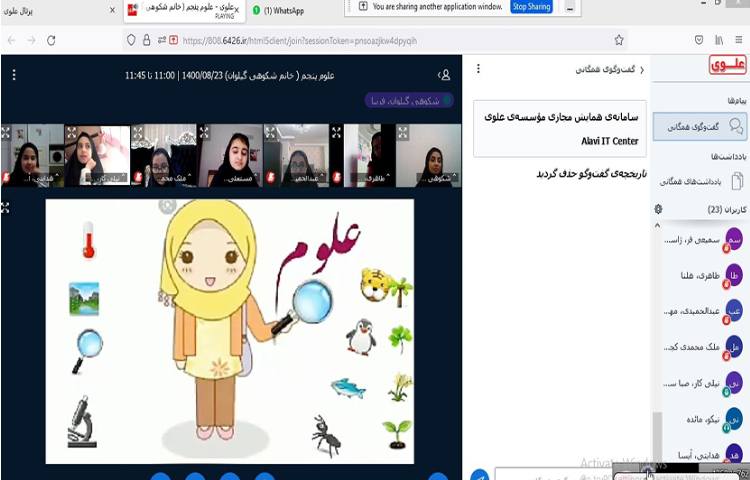The height and width of the screenshot is (480, 750).
Task: Open the عبدالحمیدی webcam name dropdown
Action: pyautogui.click(x=307, y=178)
